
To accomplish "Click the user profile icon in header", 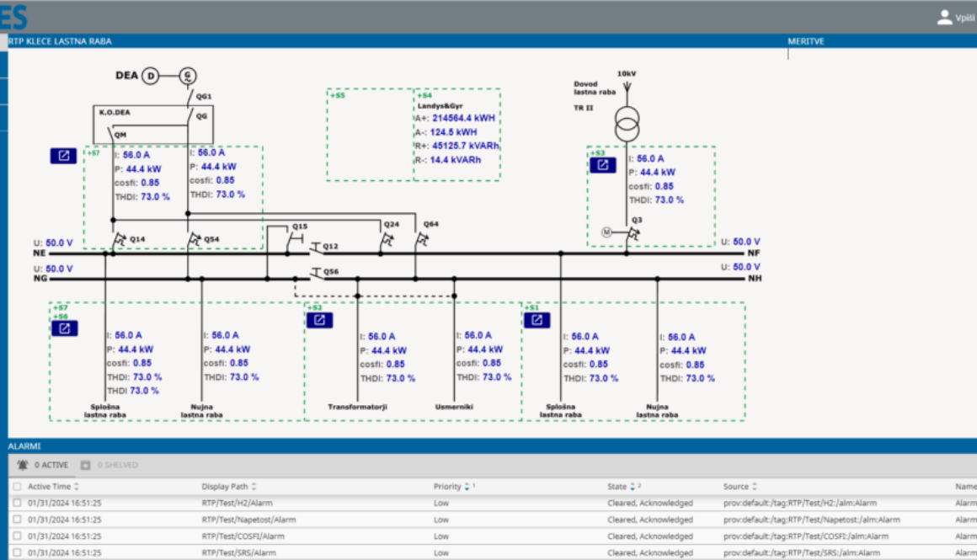I will tap(944, 17).
